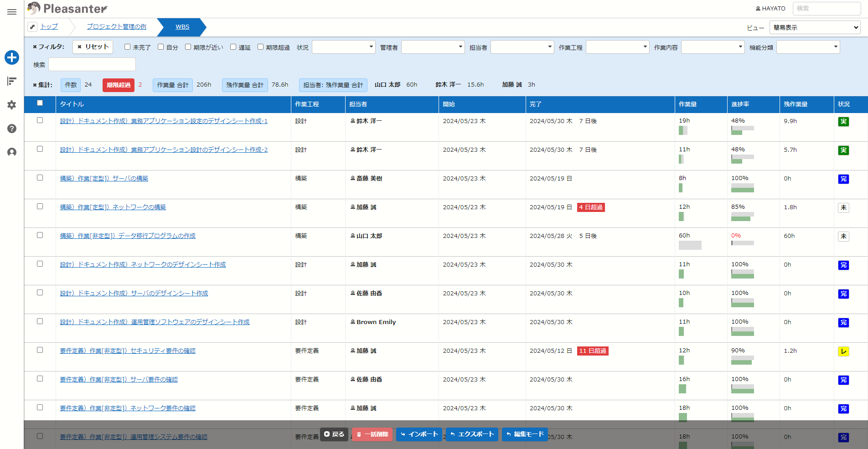This screenshot has height=449, width=868.
Task: Open the 担当者 filter dropdown
Action: (522, 47)
